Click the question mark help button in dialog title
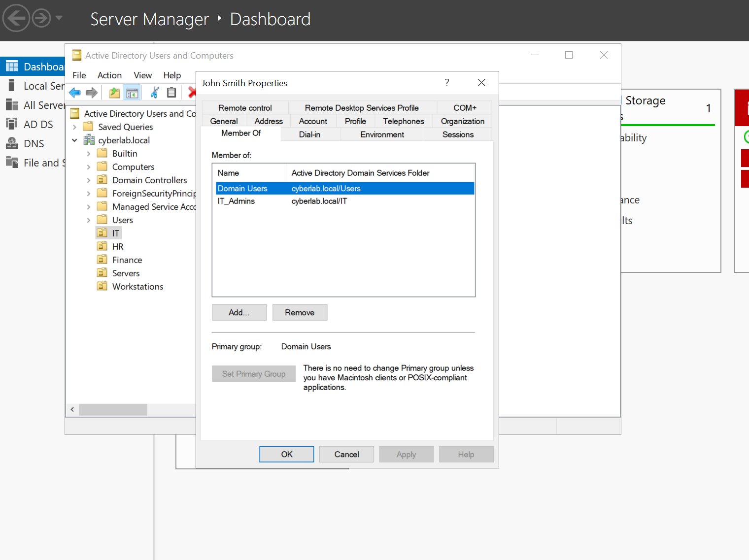The width and height of the screenshot is (749, 560). (x=447, y=83)
